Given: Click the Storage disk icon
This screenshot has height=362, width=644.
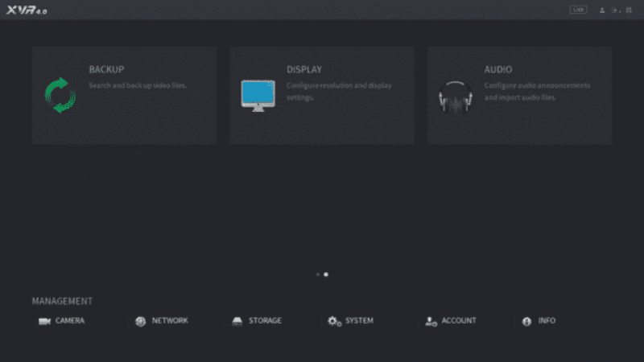Looking at the screenshot, I should click(x=237, y=321).
